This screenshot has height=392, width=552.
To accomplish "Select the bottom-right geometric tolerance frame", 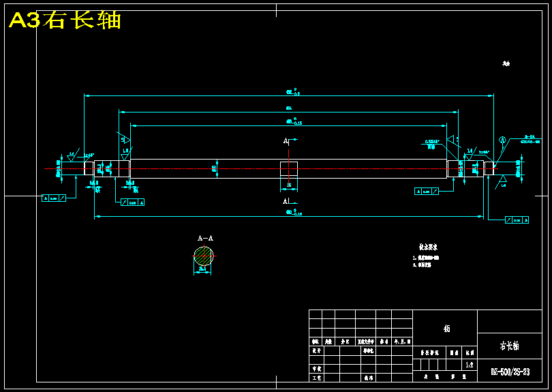I will click(x=517, y=220).
